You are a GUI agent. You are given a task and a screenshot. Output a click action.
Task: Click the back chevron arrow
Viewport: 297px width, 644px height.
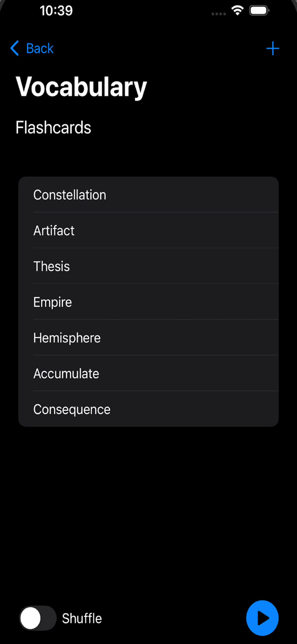point(15,48)
